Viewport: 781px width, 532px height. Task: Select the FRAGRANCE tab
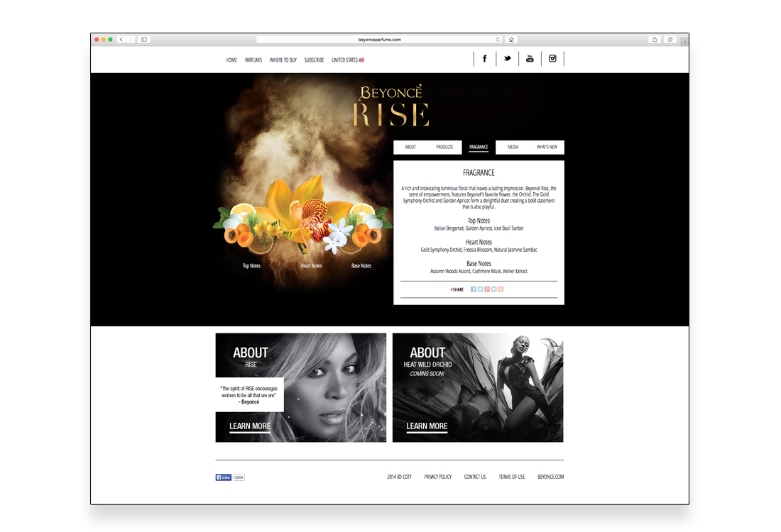click(479, 147)
